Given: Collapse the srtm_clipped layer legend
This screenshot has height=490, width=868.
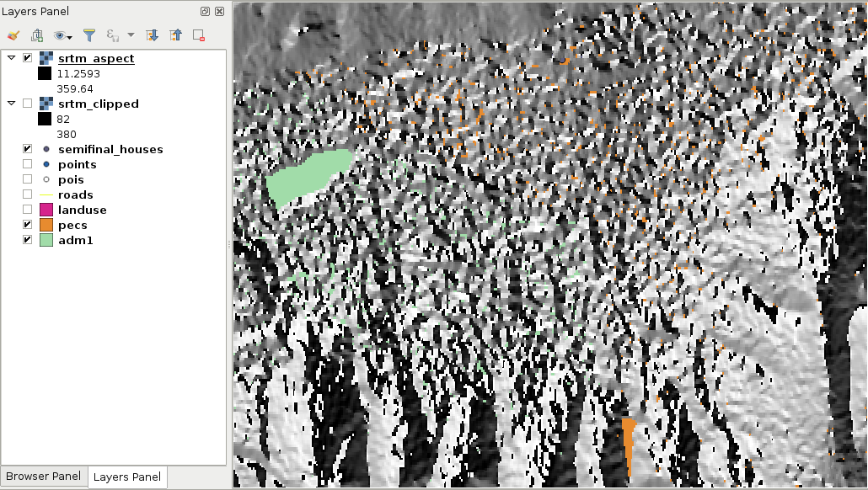Looking at the screenshot, I should point(11,103).
